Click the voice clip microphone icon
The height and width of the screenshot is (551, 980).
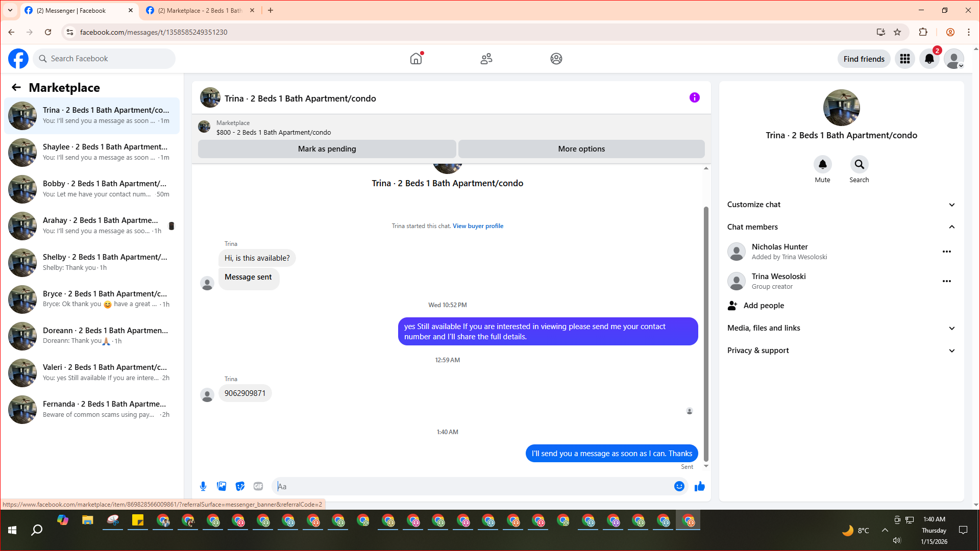click(x=203, y=486)
